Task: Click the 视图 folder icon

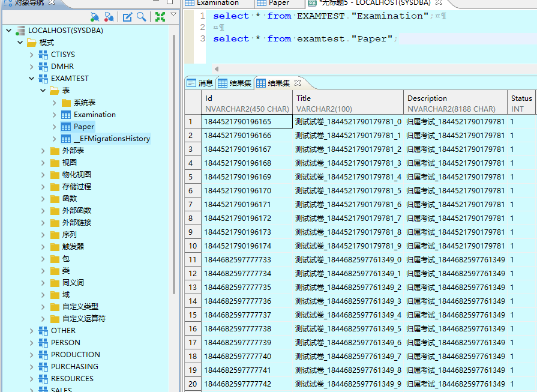Action: (x=55, y=163)
